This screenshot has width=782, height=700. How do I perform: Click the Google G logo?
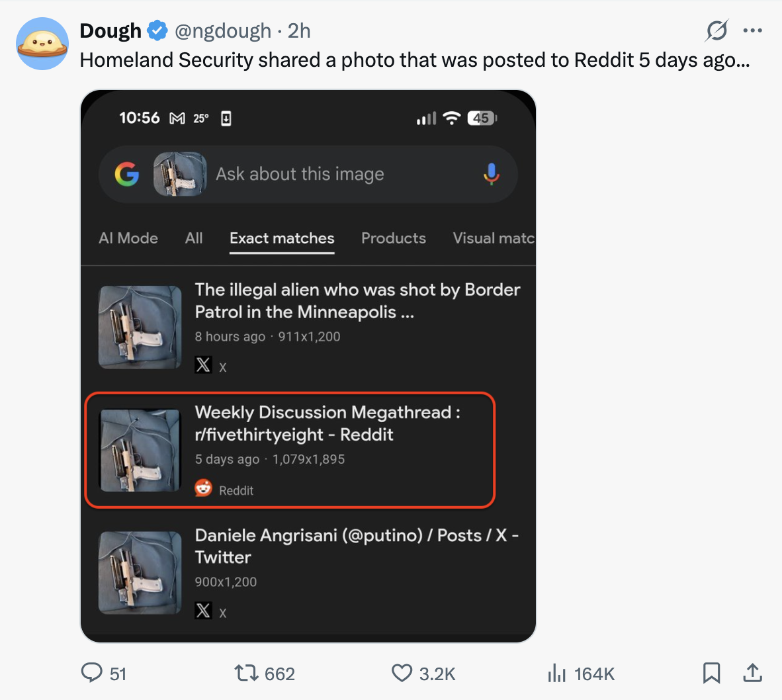pos(127,174)
